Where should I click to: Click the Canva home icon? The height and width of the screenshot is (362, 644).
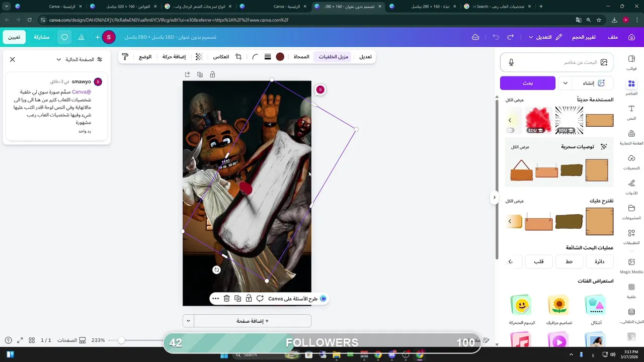coord(631,37)
